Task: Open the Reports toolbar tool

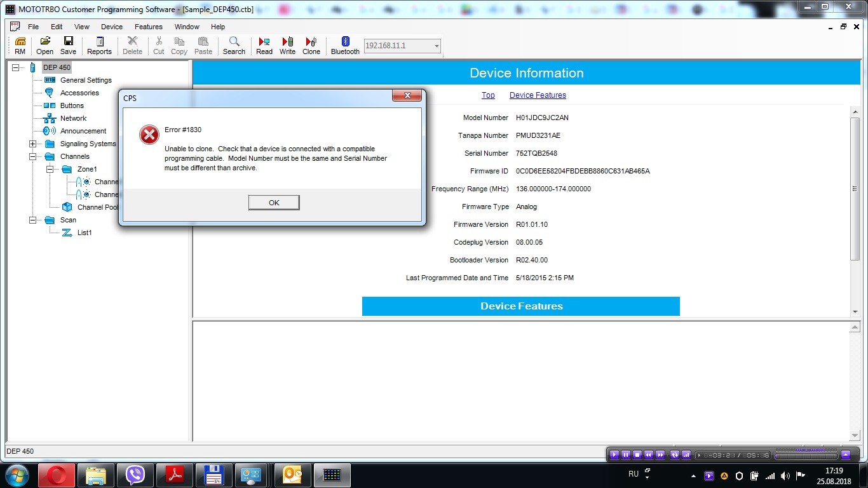Action: tap(99, 46)
